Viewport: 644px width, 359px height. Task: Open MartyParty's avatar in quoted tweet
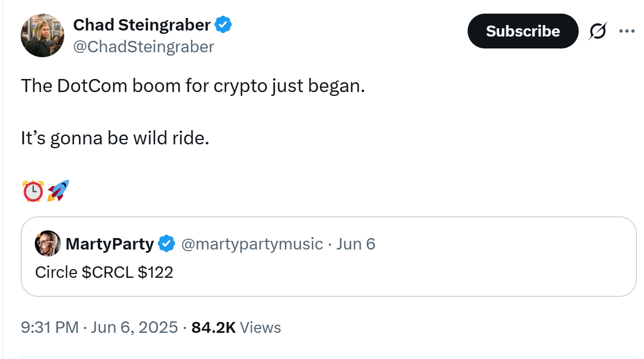47,244
